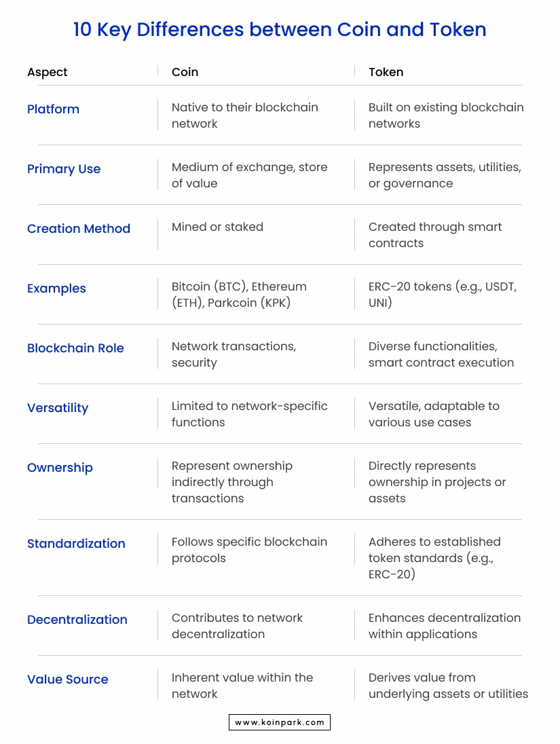Image resolution: width=560 pixels, height=744 pixels.
Task: Select the 'Token' column header
Action: (386, 72)
